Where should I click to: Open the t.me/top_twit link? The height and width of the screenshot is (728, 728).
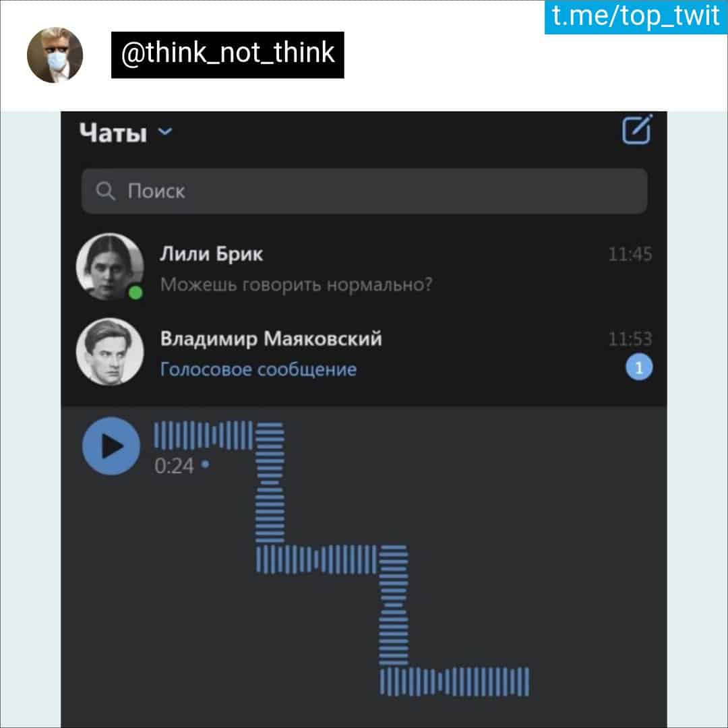(x=636, y=17)
